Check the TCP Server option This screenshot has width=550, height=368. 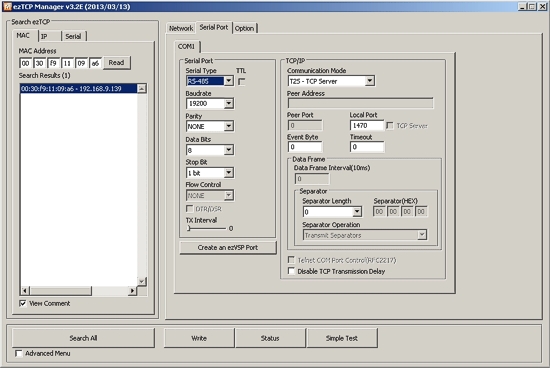pos(390,126)
